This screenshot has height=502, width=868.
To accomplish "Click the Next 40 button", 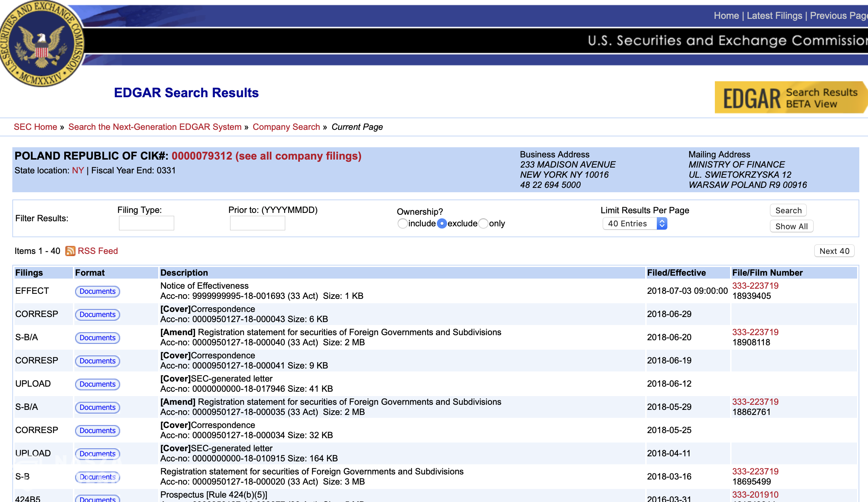I will coord(834,251).
